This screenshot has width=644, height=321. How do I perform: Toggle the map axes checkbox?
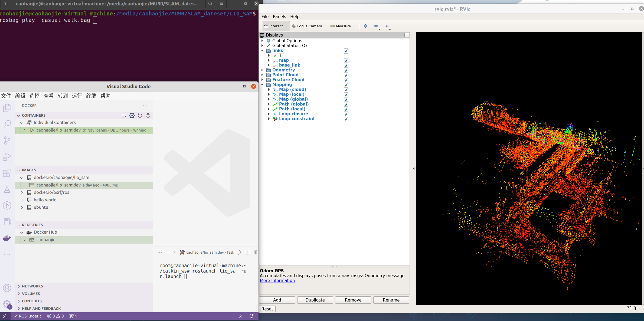[x=346, y=61]
